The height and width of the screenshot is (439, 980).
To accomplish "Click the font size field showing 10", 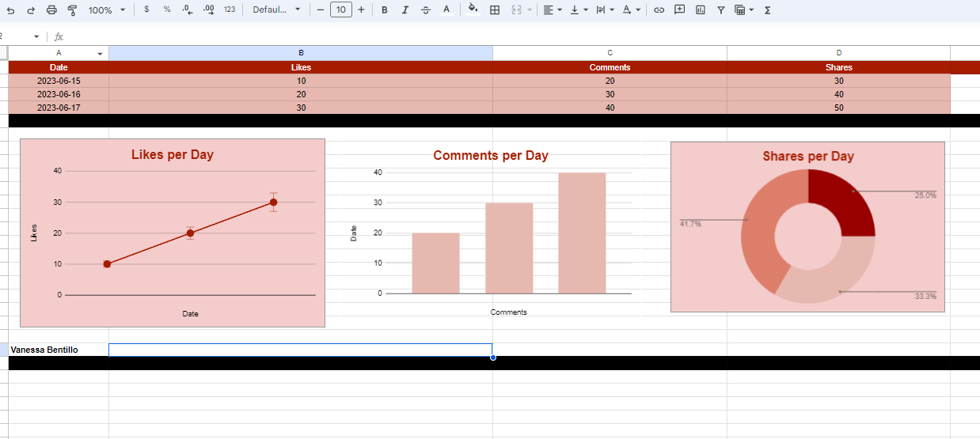I will tap(341, 9).
